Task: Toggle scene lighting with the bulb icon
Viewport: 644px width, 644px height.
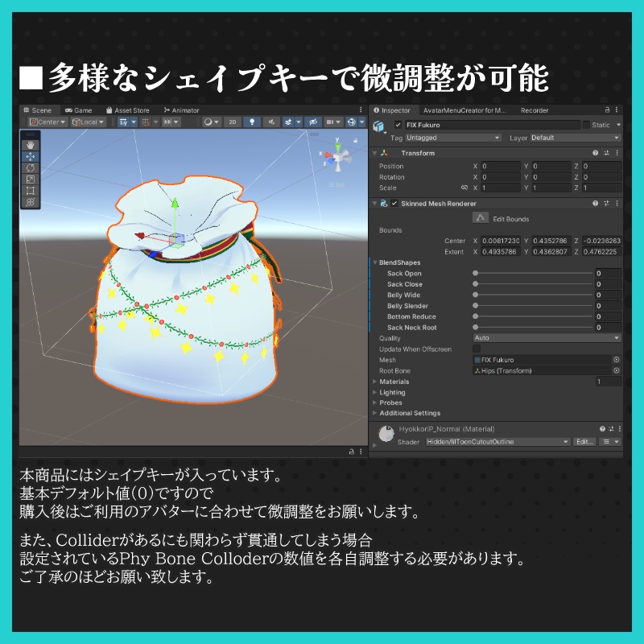Action: pyautogui.click(x=250, y=122)
